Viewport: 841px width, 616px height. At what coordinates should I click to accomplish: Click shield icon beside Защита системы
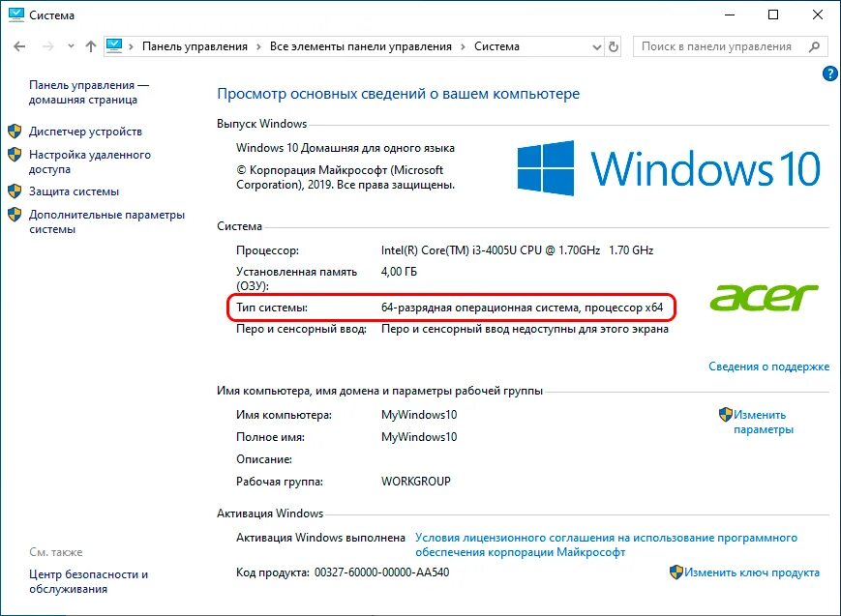(15, 191)
